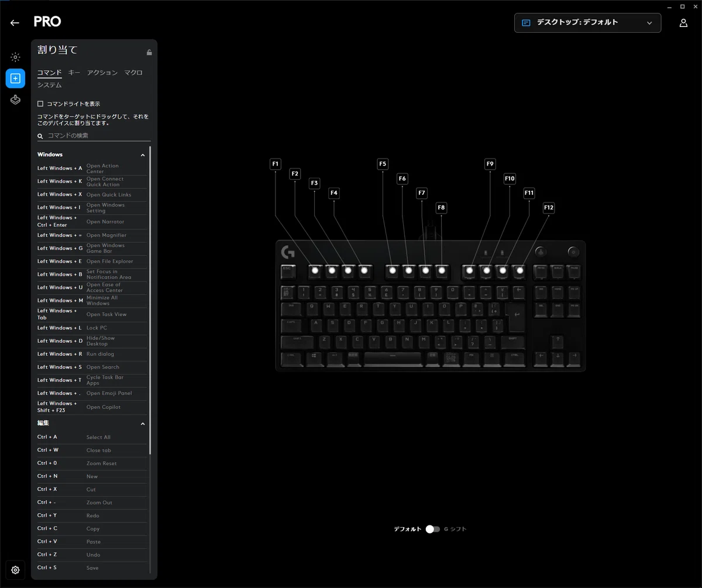Select Left Windows + I command
The width and height of the screenshot is (702, 588).
92,208
